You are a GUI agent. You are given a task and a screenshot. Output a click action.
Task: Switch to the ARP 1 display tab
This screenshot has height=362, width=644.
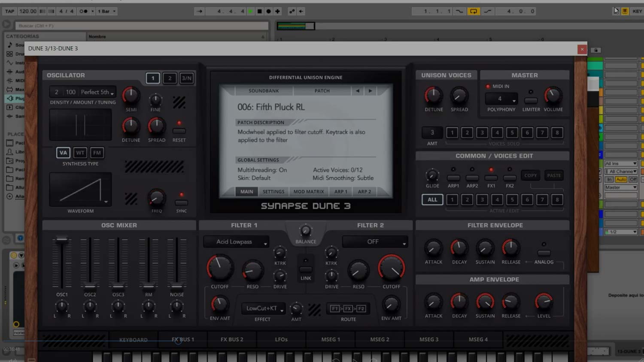pyautogui.click(x=341, y=192)
